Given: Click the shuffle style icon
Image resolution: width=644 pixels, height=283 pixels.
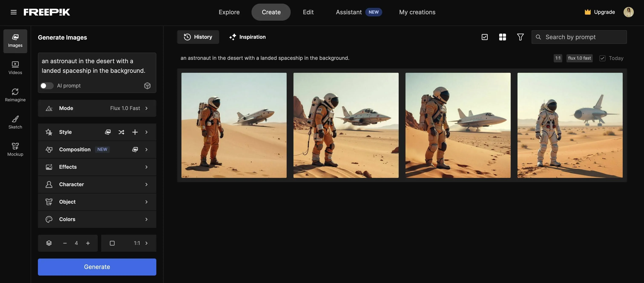Looking at the screenshot, I should click(x=121, y=132).
